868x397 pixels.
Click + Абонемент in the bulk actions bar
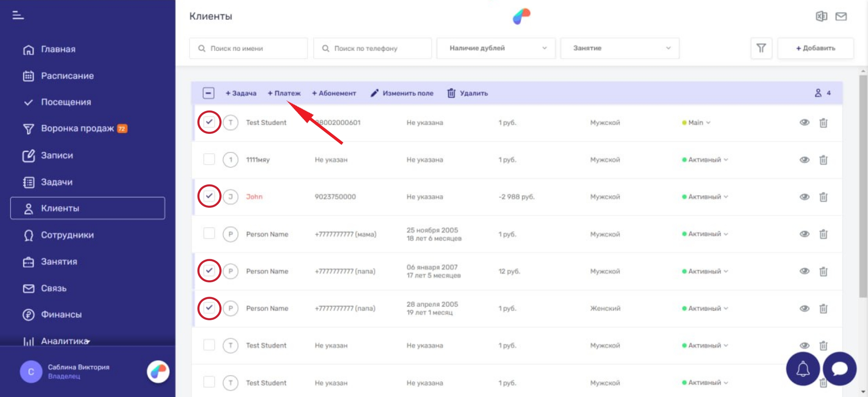pos(334,93)
